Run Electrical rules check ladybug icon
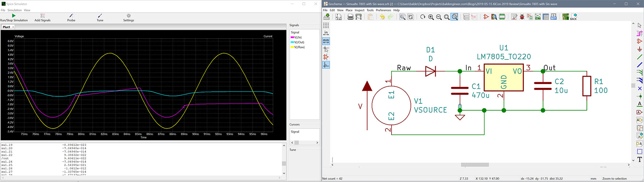This screenshot has width=644, height=182. 522,17
